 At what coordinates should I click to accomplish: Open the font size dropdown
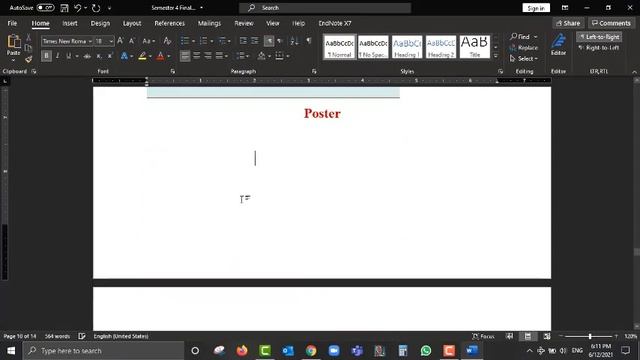(x=111, y=41)
